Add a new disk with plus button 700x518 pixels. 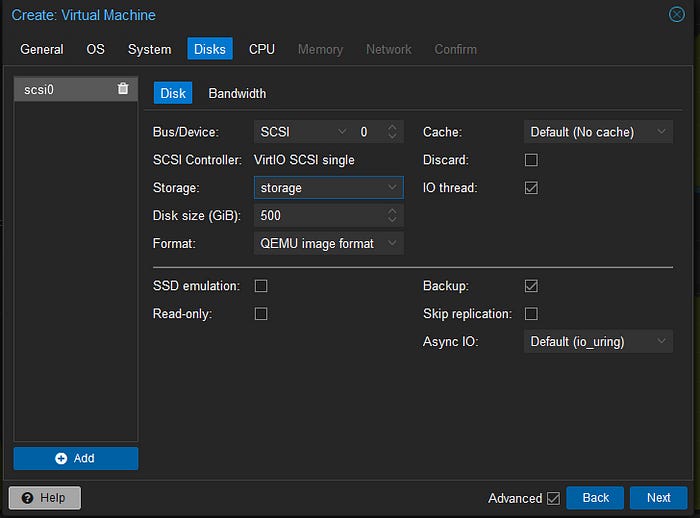[75, 458]
